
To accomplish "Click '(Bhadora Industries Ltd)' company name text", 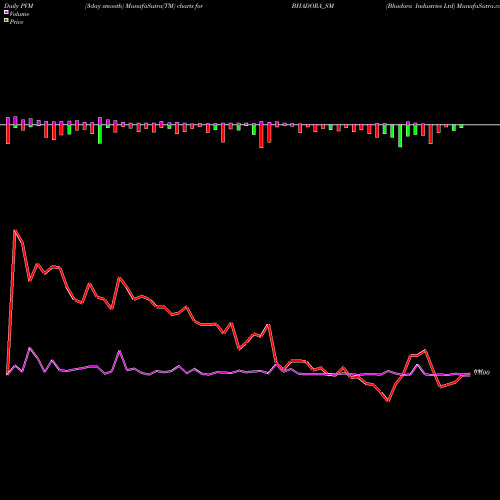I will [420, 6].
